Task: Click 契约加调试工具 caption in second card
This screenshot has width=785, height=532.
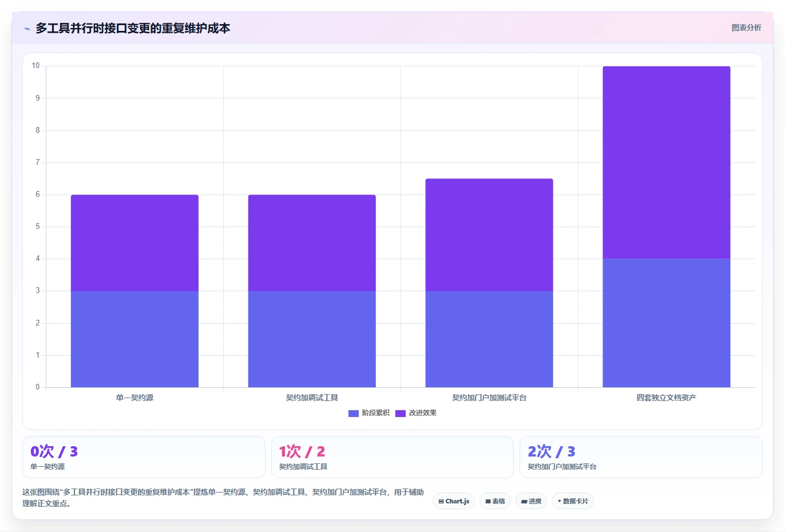Action: pos(303,467)
